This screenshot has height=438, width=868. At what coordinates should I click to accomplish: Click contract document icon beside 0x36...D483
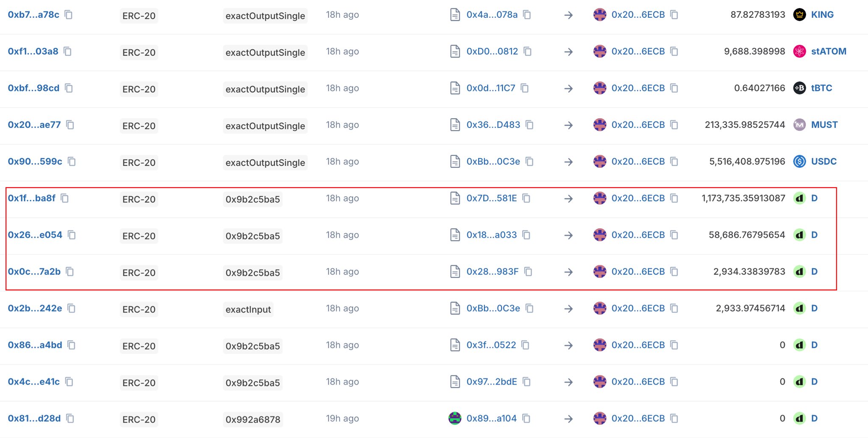point(455,125)
